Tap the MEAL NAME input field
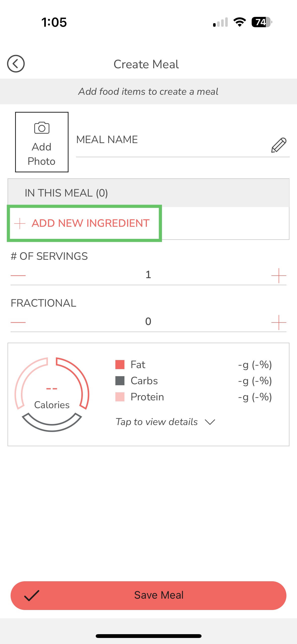 pos(171,140)
